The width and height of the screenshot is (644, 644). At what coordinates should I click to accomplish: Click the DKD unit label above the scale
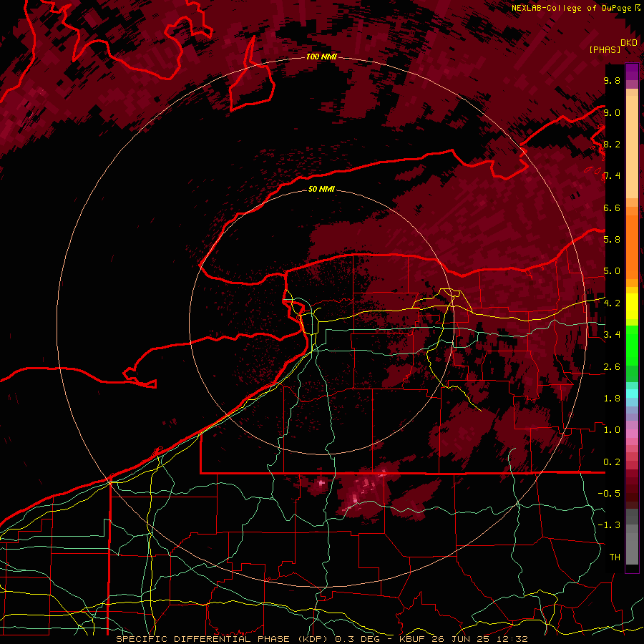pyautogui.click(x=629, y=43)
